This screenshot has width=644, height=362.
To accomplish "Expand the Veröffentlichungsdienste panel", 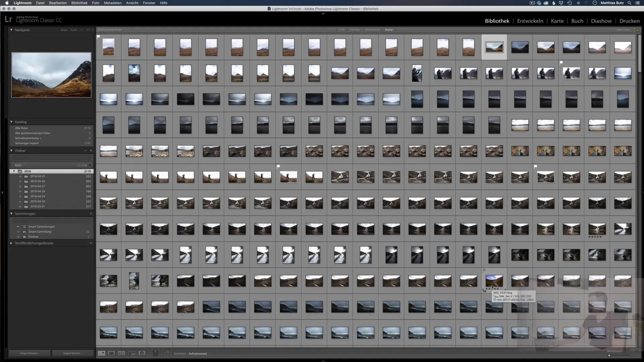I will pyautogui.click(x=11, y=243).
